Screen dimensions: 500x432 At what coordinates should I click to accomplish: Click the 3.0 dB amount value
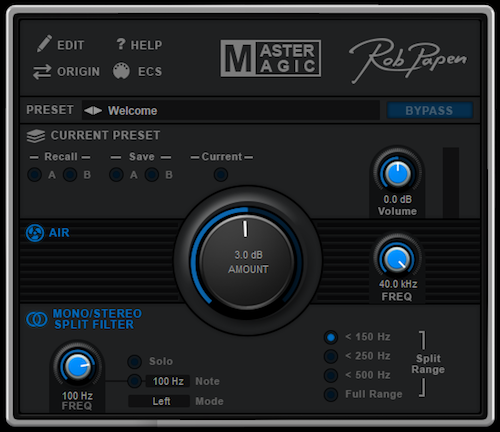coord(248,255)
